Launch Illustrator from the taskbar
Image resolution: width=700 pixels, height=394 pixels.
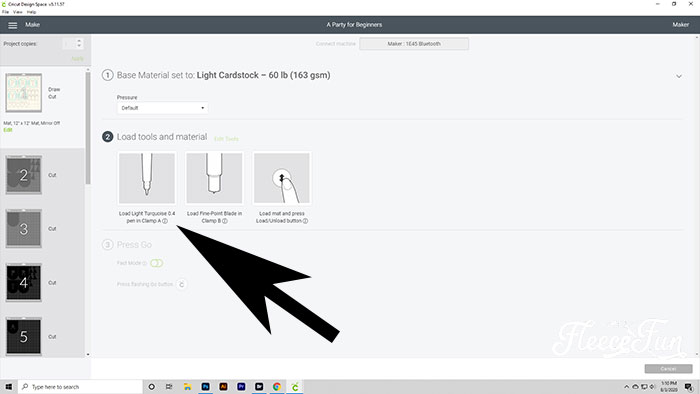tap(223, 387)
